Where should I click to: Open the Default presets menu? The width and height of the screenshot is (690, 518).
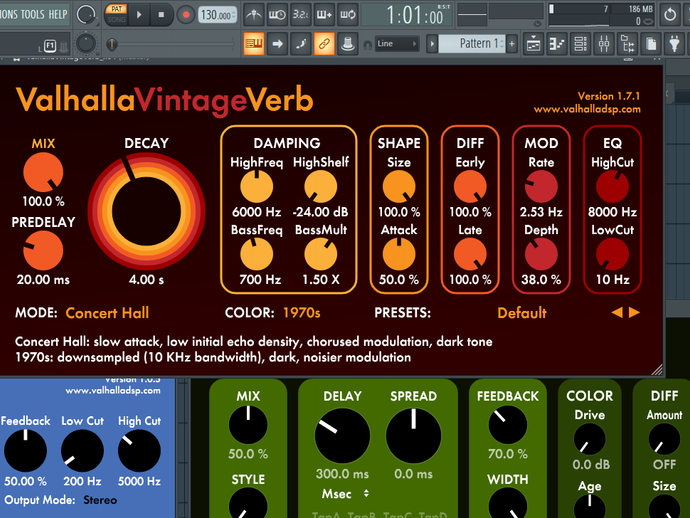pos(522,313)
